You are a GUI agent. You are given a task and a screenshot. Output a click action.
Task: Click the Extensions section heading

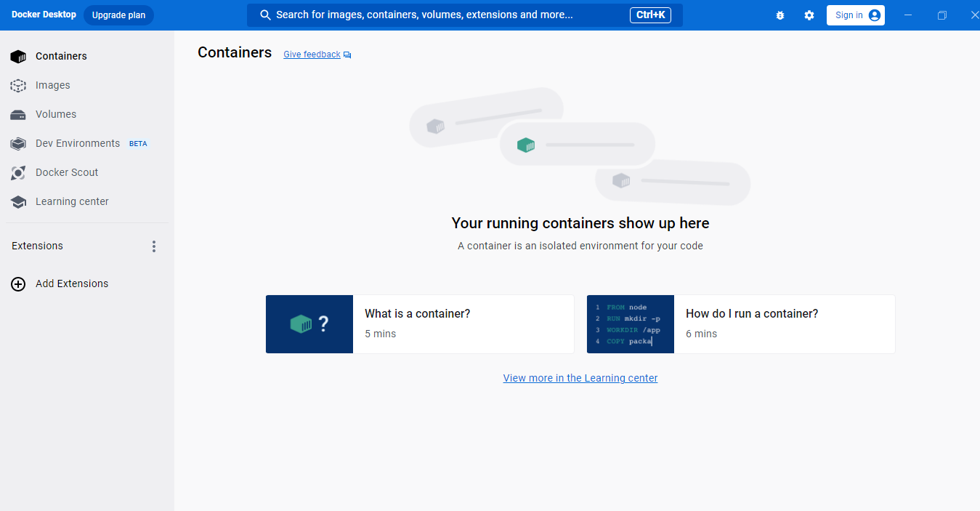click(37, 246)
